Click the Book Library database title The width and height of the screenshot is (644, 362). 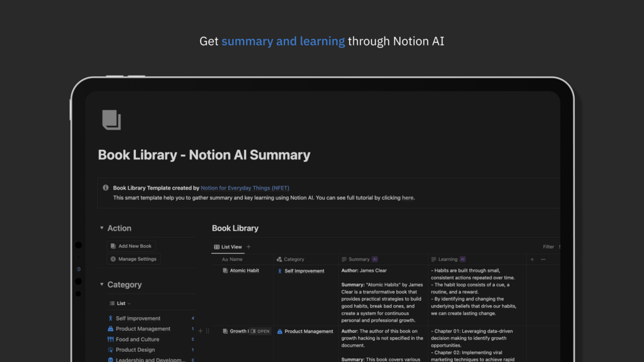pyautogui.click(x=235, y=228)
